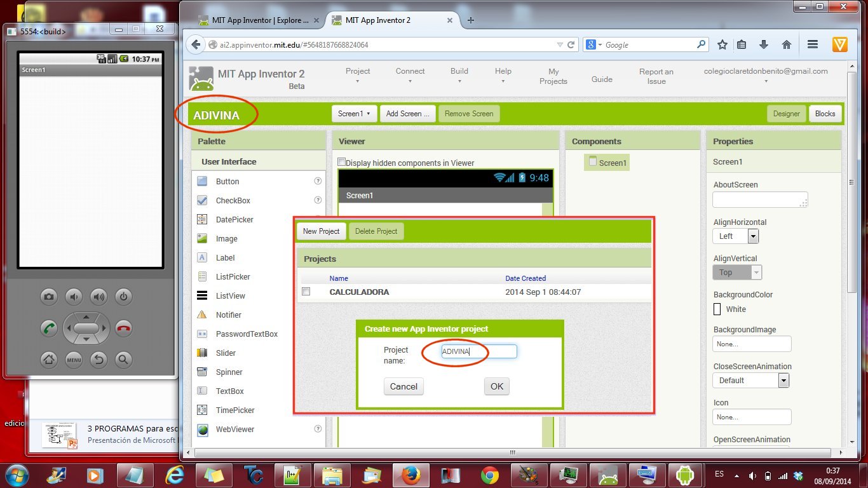Open the Firefox downloads arrow
868x488 pixels.
[764, 44]
